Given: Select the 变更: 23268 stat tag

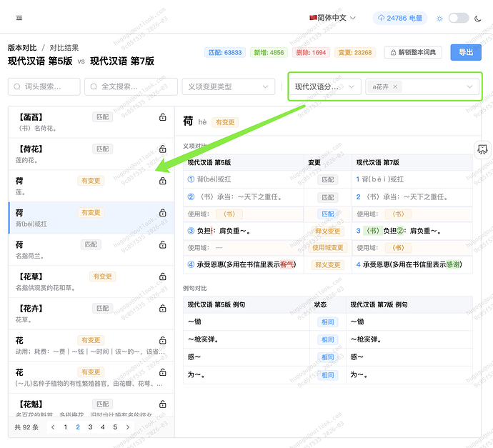Looking at the screenshot, I should click(354, 52).
